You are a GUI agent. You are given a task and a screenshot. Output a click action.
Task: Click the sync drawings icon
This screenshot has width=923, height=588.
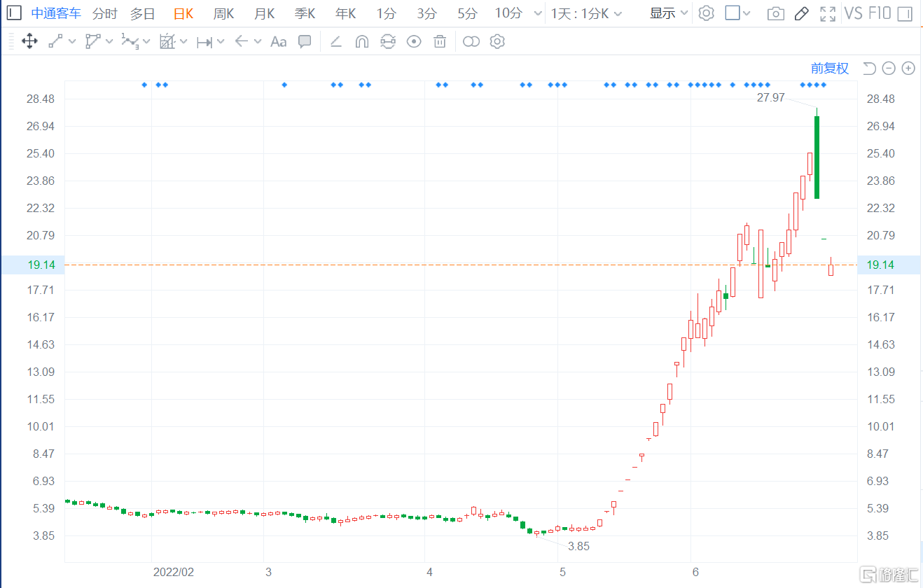click(x=387, y=42)
